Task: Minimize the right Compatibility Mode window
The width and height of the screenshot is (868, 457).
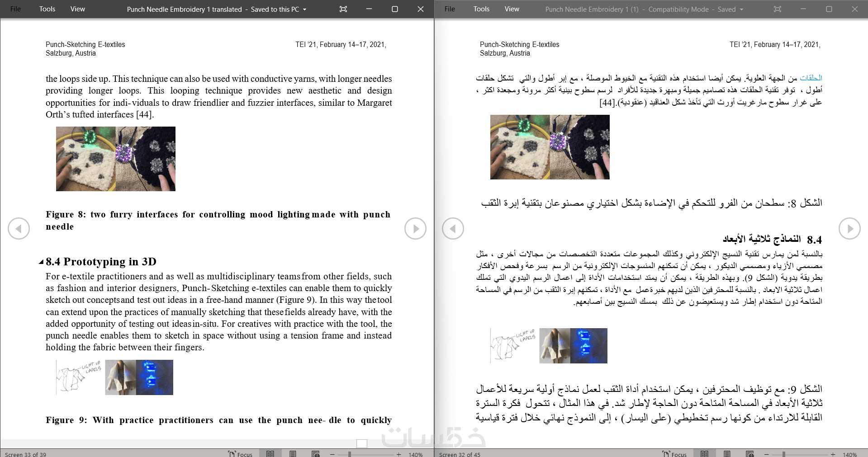Action: point(803,9)
